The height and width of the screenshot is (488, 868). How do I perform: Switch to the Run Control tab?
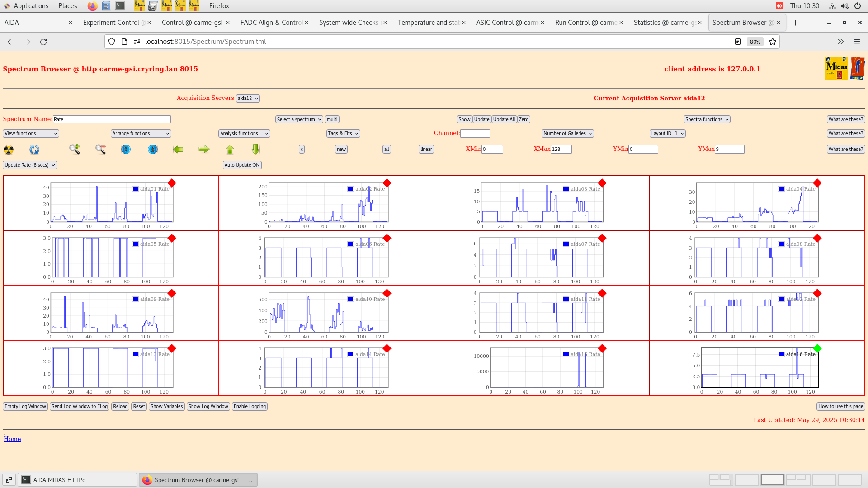point(585,22)
